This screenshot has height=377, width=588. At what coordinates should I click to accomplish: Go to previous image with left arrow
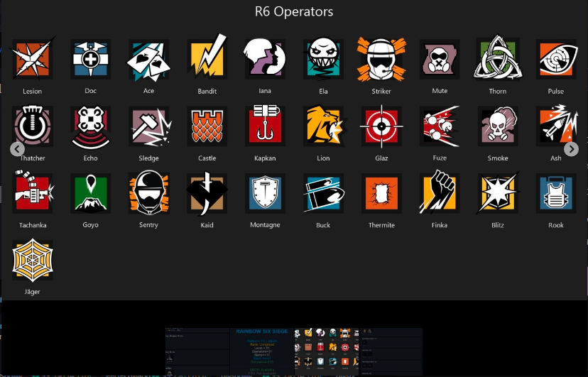tap(17, 149)
